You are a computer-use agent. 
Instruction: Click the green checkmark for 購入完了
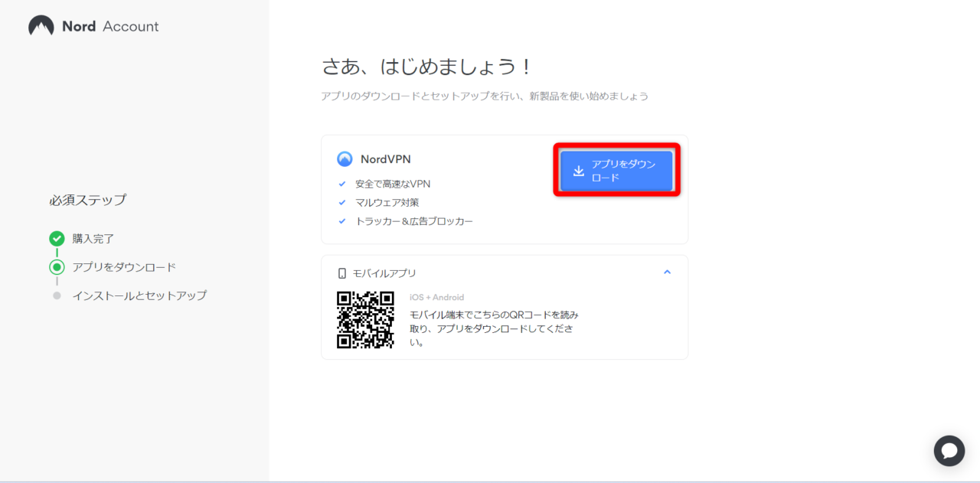[57, 239]
